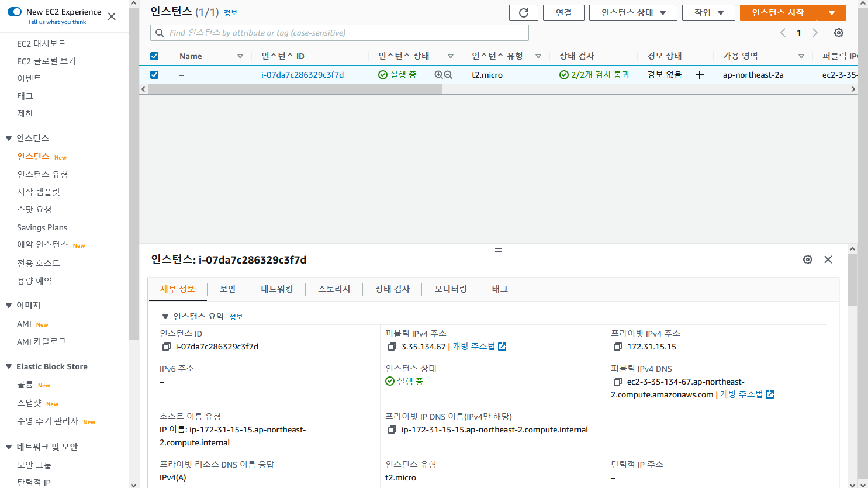Switch to 네트워킹 tab
The image size is (868, 488).
coord(277,289)
